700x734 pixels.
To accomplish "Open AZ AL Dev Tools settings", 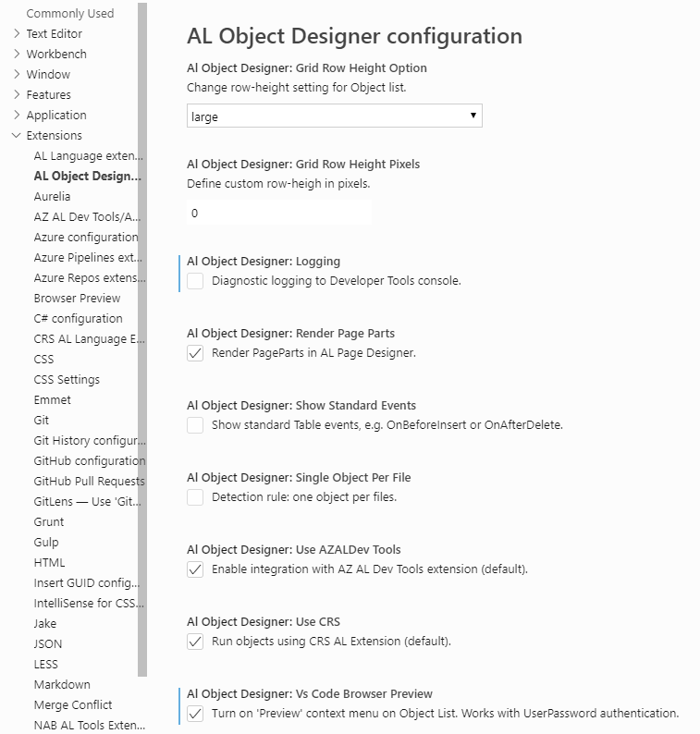I will tap(87, 216).
